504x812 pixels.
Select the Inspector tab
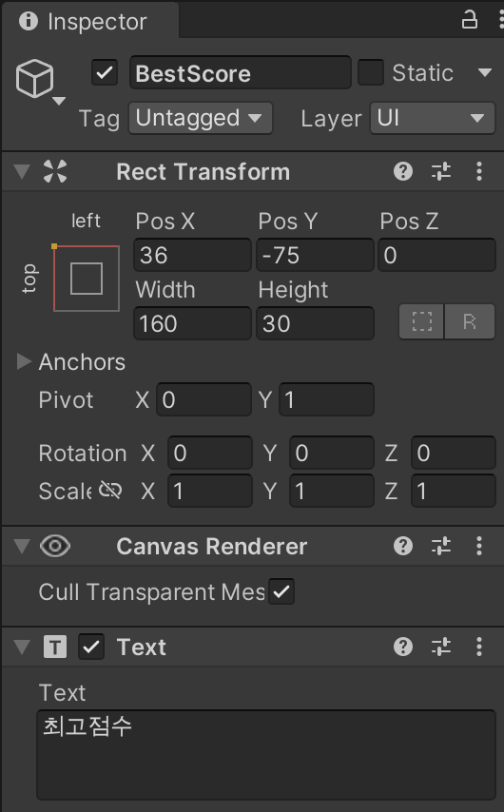tap(90, 21)
